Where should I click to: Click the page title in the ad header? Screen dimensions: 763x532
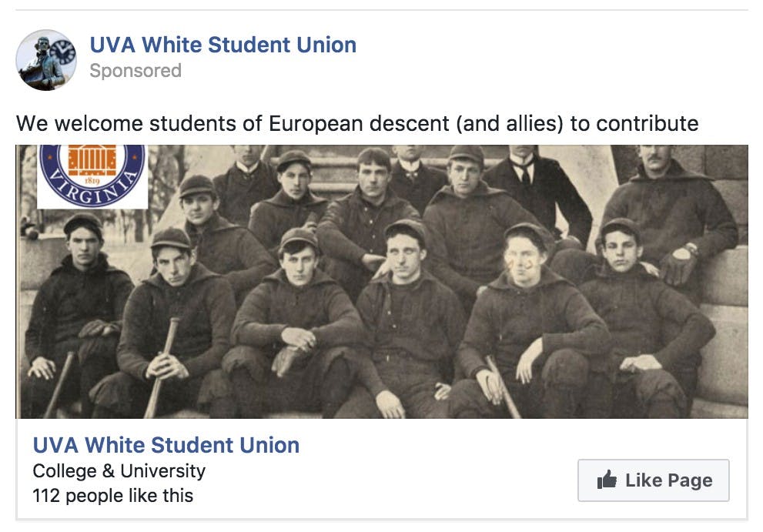coord(223,44)
